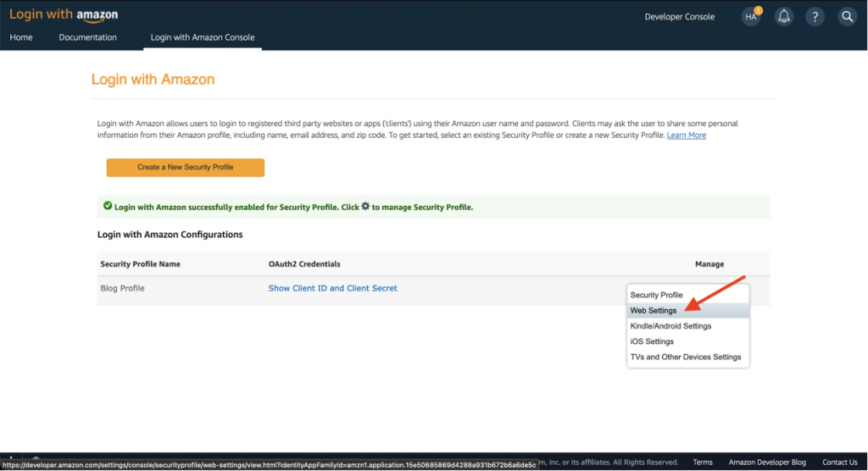Click the orange Login with Amazon page title
Screen dimensions: 868x471
click(153, 79)
